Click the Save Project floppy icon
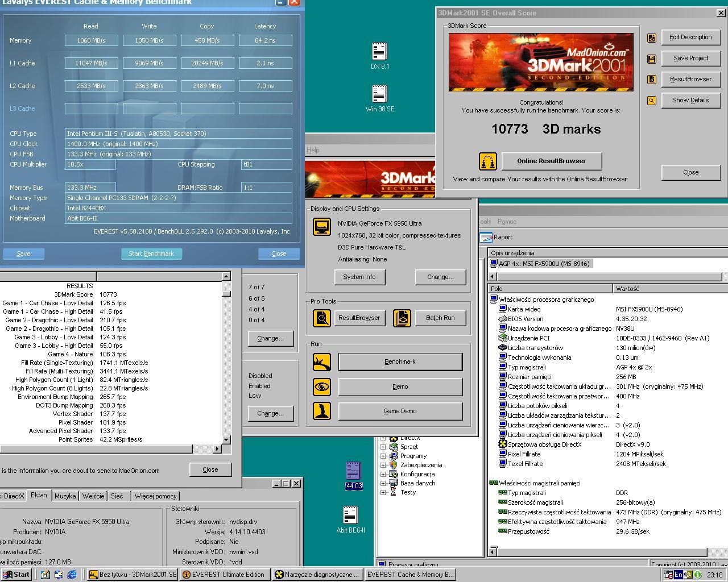The image size is (728, 582). (x=652, y=59)
